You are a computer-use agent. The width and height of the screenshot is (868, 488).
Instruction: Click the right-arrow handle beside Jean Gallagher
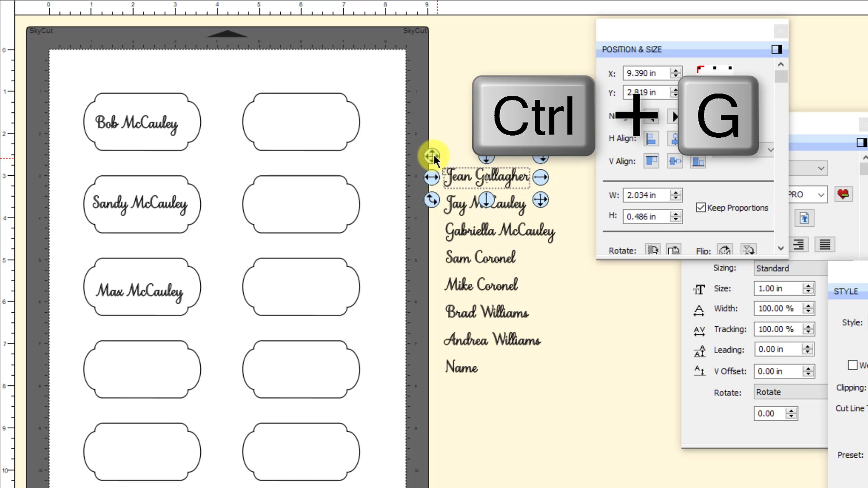pyautogui.click(x=541, y=177)
